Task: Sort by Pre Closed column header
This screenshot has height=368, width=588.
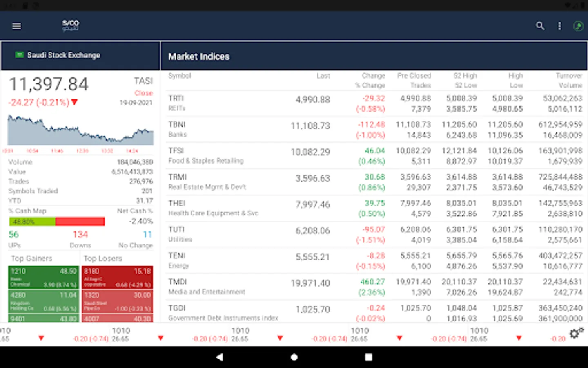Action: (414, 76)
